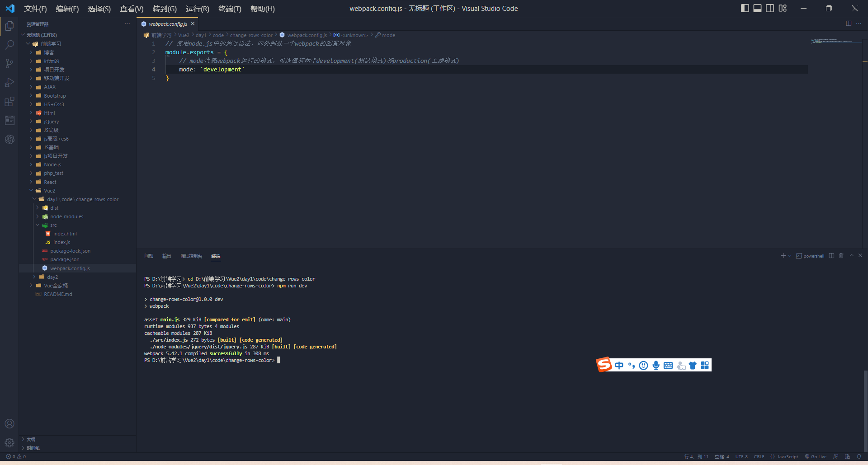Open the Extensions icon
This screenshot has height=465, width=868.
tap(9, 101)
